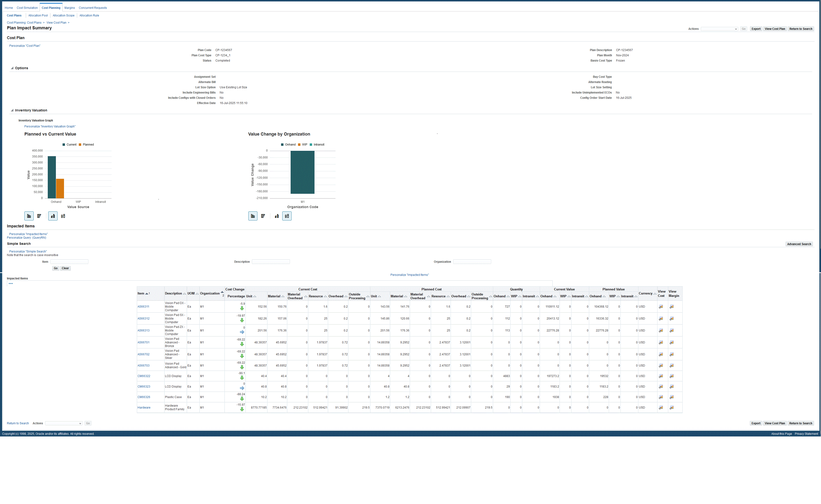Toggle stacked view on Value Change by Organization chart
The height and width of the screenshot is (504, 821).
tap(287, 216)
